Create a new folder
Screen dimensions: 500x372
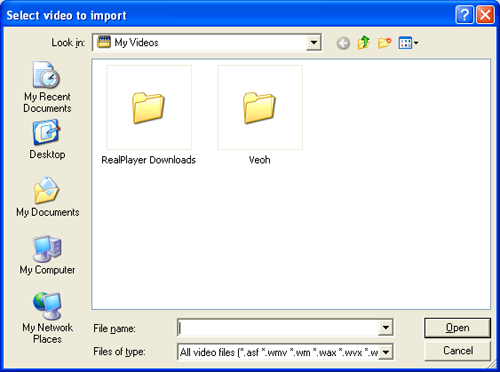pyautogui.click(x=384, y=43)
